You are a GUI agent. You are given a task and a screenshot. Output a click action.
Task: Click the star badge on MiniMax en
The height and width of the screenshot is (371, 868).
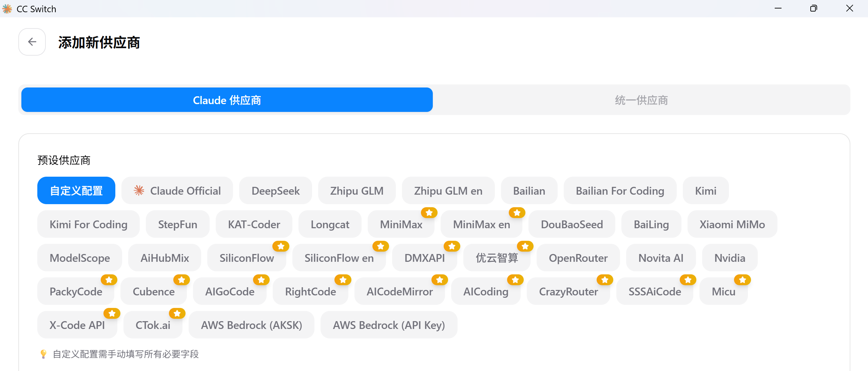point(517,213)
